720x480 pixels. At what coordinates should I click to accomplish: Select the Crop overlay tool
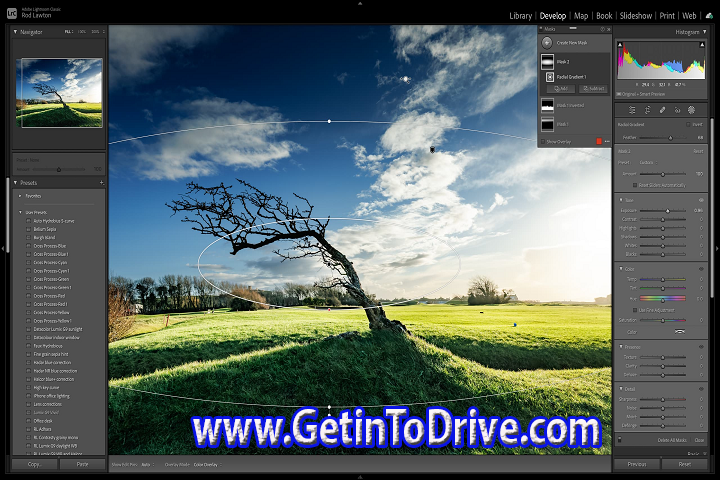647,110
